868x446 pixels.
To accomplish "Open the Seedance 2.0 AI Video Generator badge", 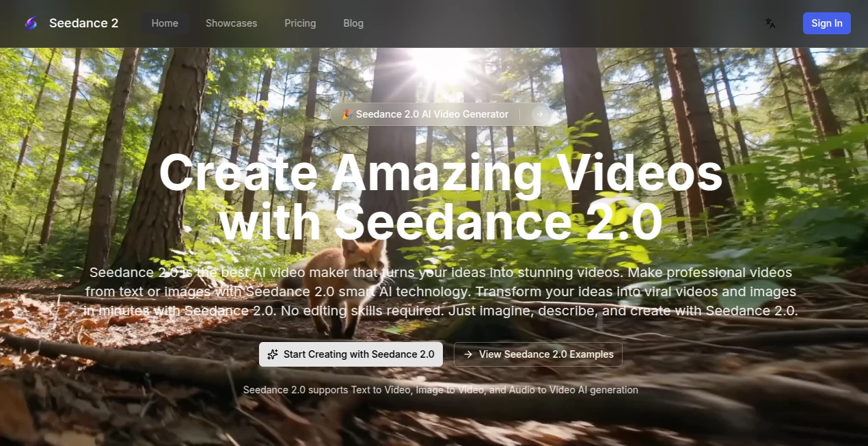I will coord(432,114).
